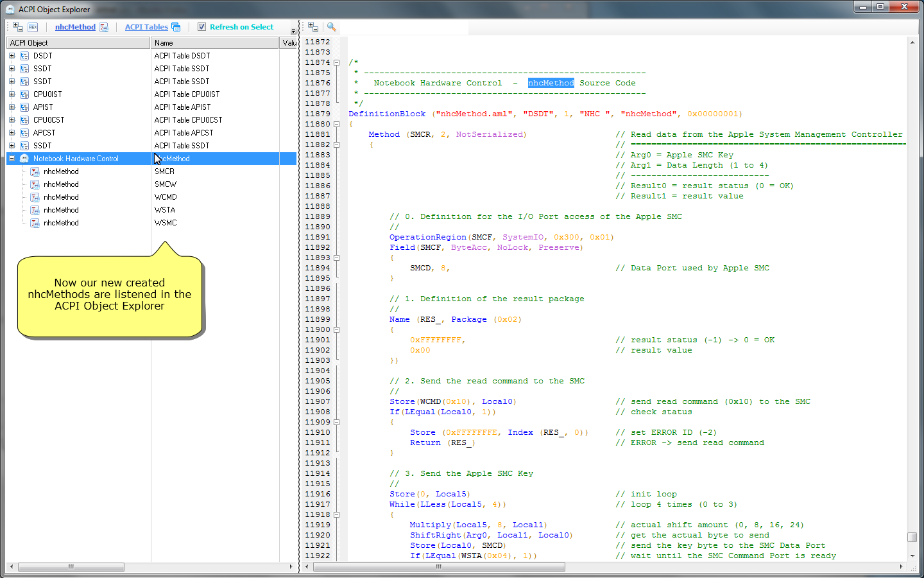Click the DSDT table icon in tree
This screenshot has height=578, width=924.
[x=24, y=56]
